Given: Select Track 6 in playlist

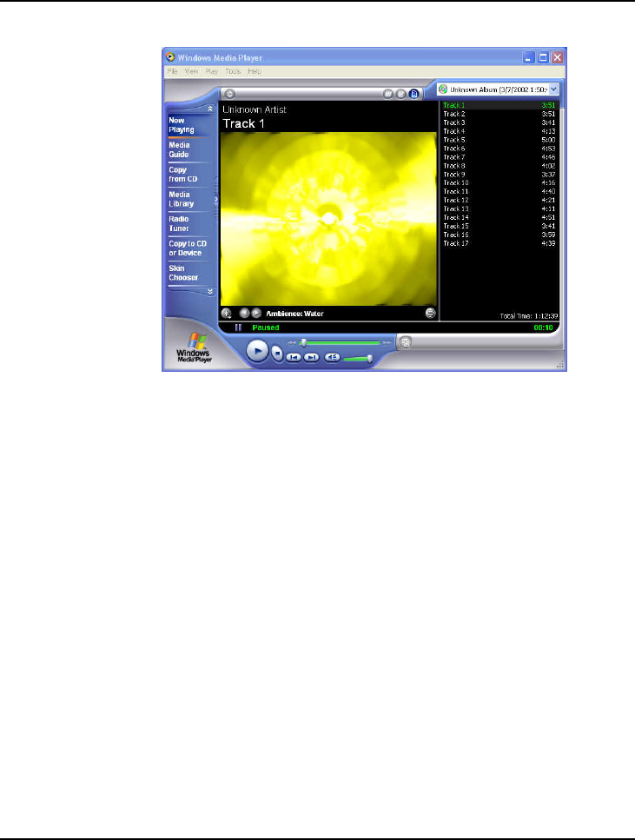Looking at the screenshot, I should [499, 149].
